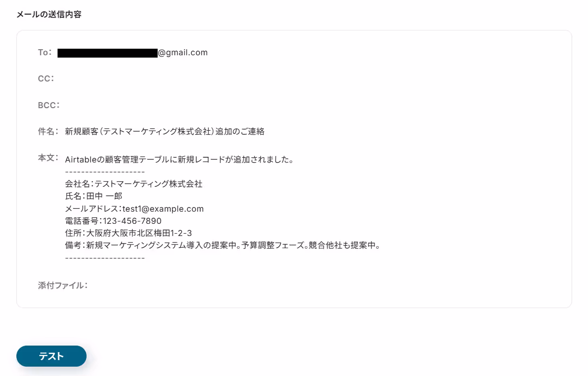Select the subject line 新規顧客 text
The height and width of the screenshot is (376, 588).
165,132
